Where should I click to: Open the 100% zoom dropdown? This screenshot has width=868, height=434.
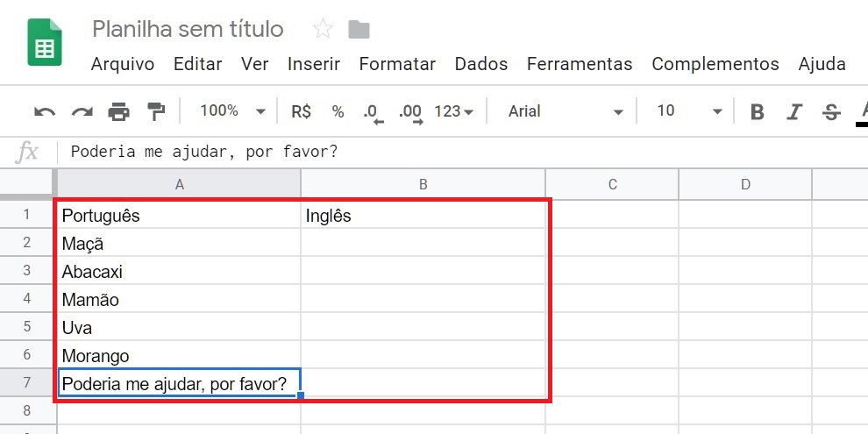[x=232, y=111]
